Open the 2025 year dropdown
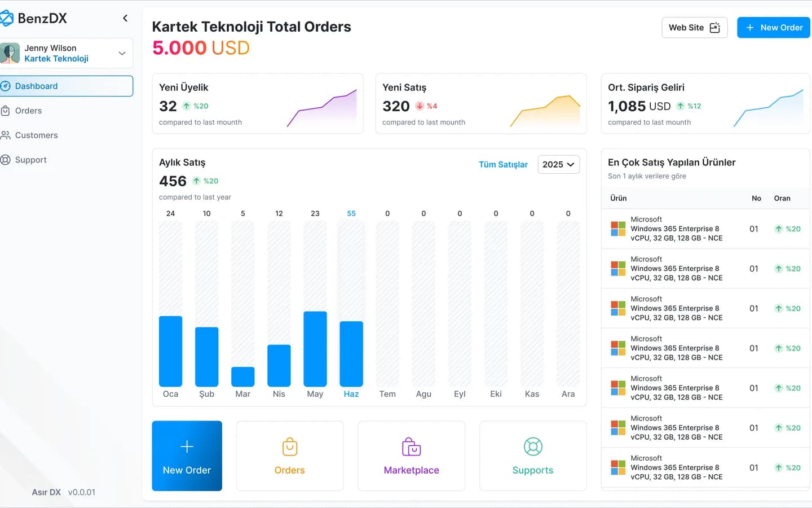The width and height of the screenshot is (812, 508). click(558, 164)
